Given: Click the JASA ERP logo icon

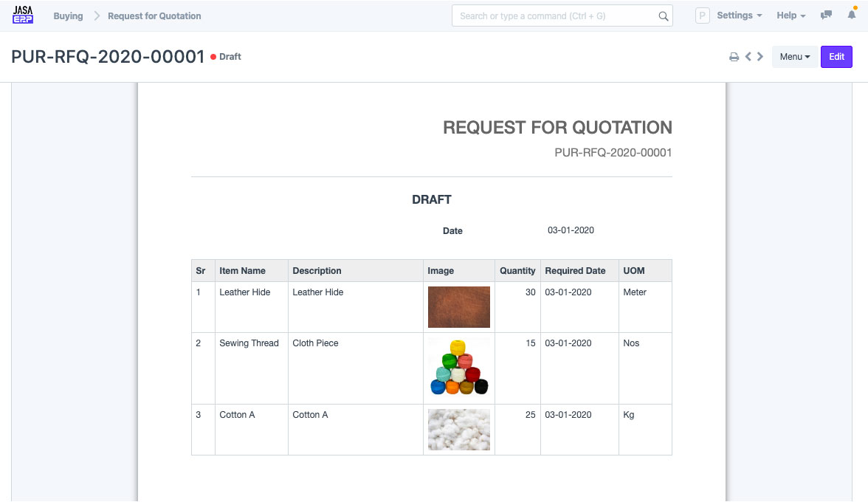Looking at the screenshot, I should coord(23,16).
